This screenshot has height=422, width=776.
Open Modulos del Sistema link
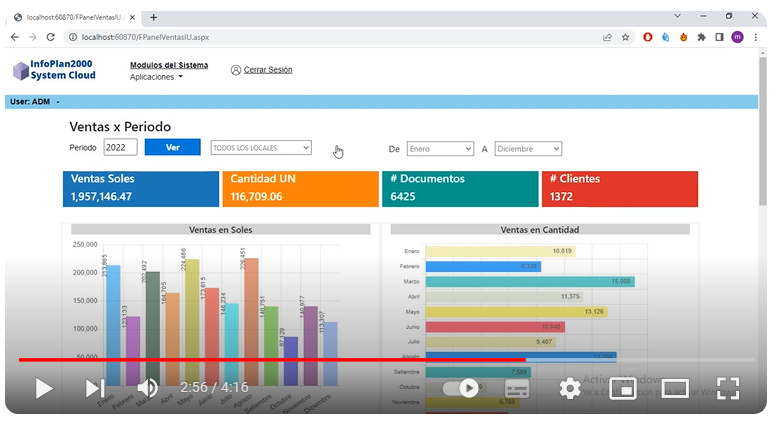tap(169, 65)
